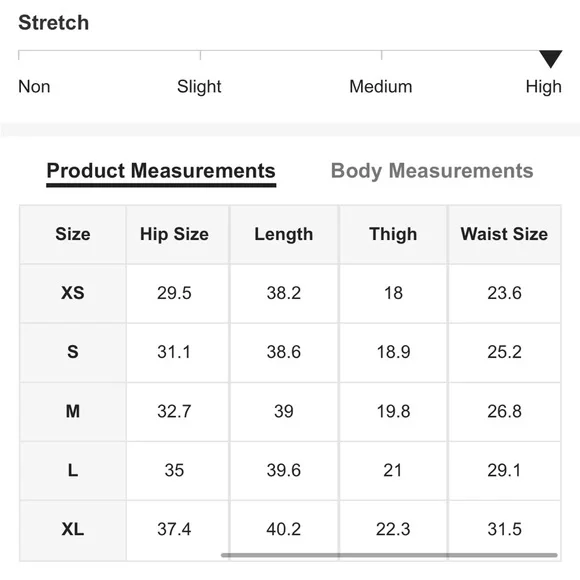The image size is (580, 580).
Task: Click the Stretch section heading
Action: (x=54, y=23)
